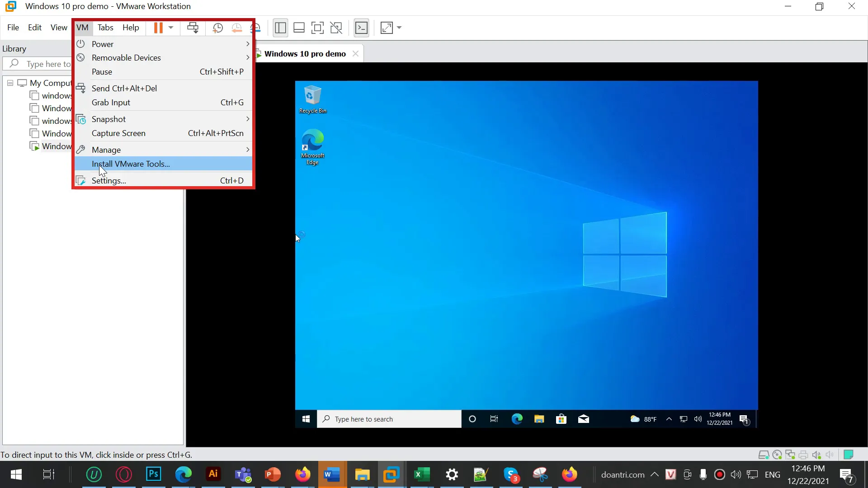Toggle the library panel visibility icon
Viewport: 868px width, 488px height.
(x=280, y=28)
